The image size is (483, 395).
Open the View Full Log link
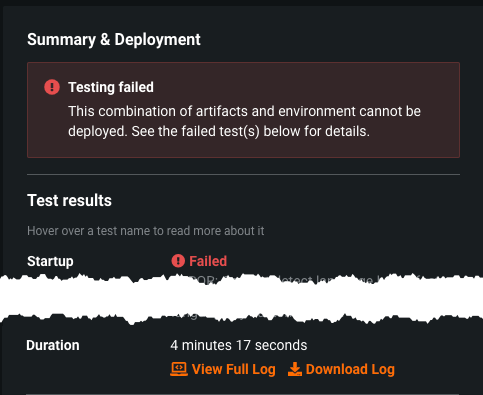click(223, 369)
